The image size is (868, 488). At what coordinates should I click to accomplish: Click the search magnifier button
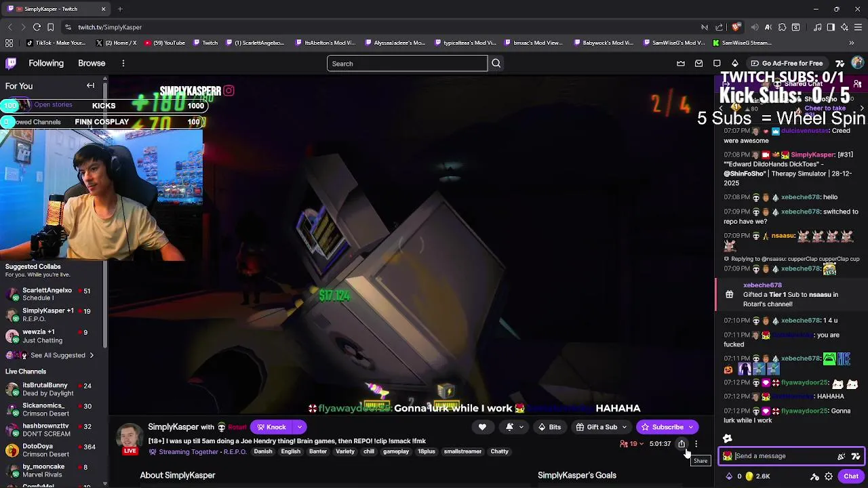(x=496, y=63)
